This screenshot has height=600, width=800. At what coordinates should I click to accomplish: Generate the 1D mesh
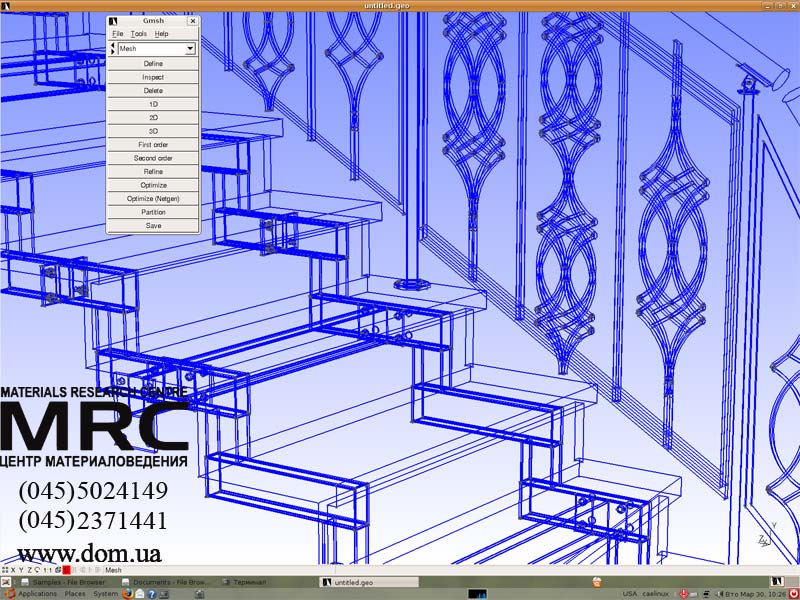[153, 104]
